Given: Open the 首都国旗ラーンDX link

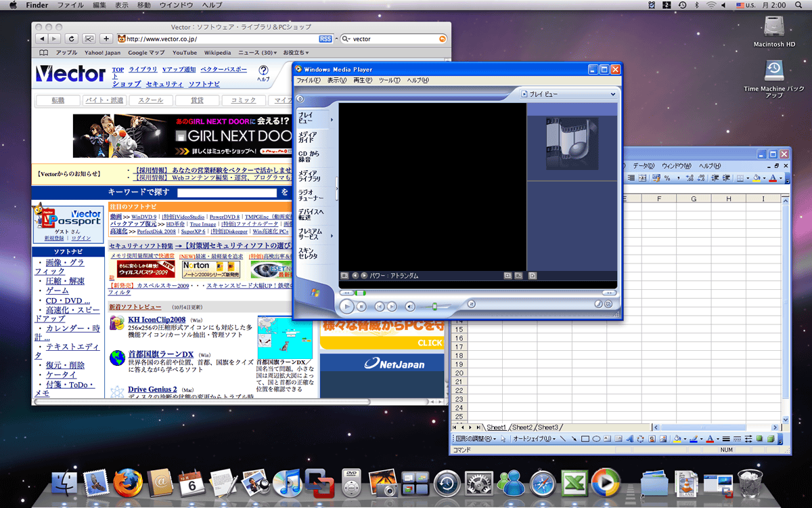Looking at the screenshot, I should (x=161, y=354).
